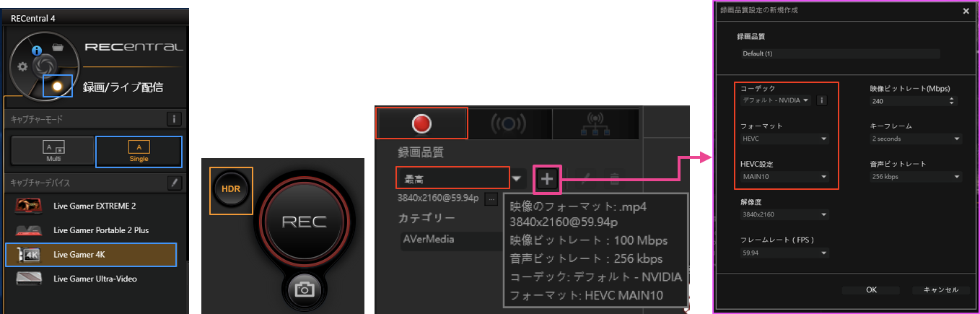
Task: Expand the recording quality dropdown arrow
Action: point(517,178)
